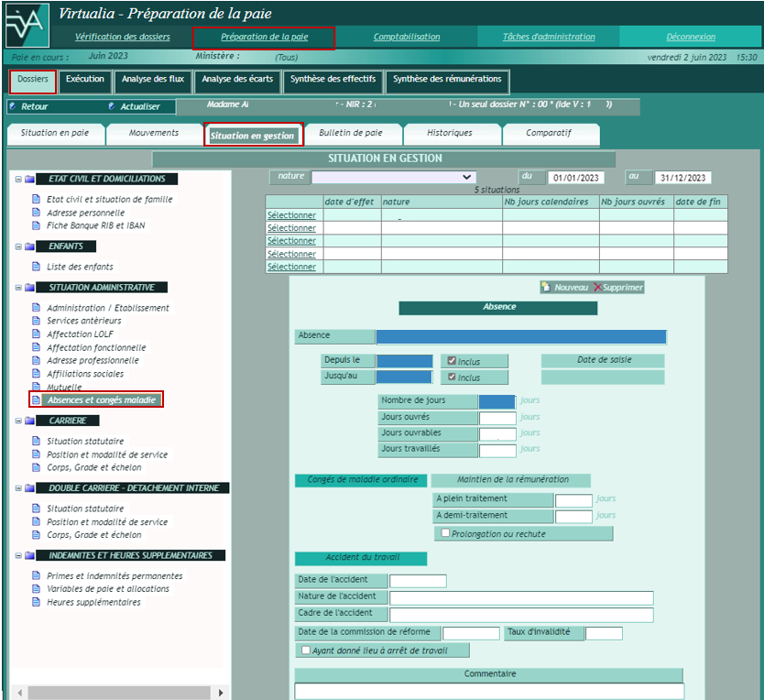764x700 pixels.
Task: Open the nature dropdown list
Action: point(468,177)
